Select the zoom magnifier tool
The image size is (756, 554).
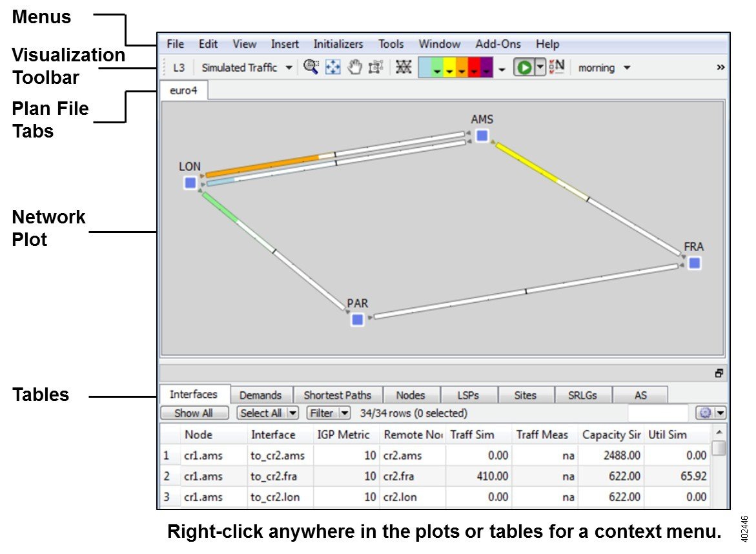coord(311,67)
